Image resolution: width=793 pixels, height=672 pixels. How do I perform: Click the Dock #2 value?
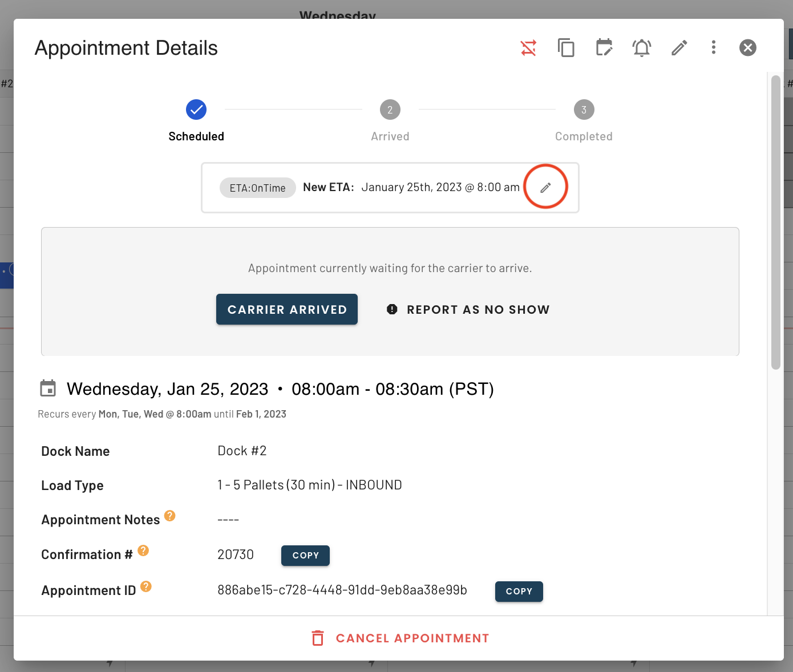[242, 451]
